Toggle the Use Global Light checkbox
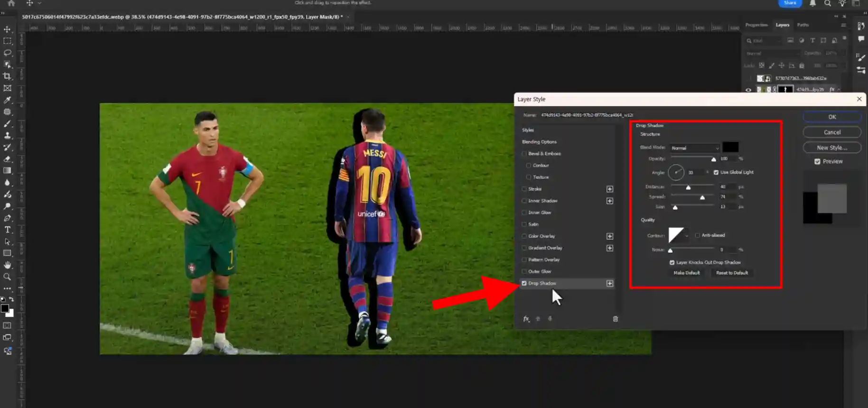The width and height of the screenshot is (868, 408). tap(716, 172)
